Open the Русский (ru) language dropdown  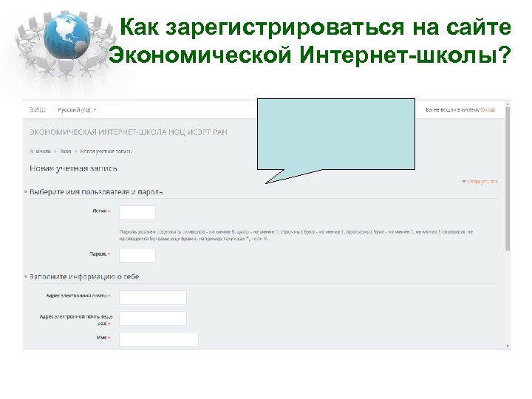(x=77, y=110)
